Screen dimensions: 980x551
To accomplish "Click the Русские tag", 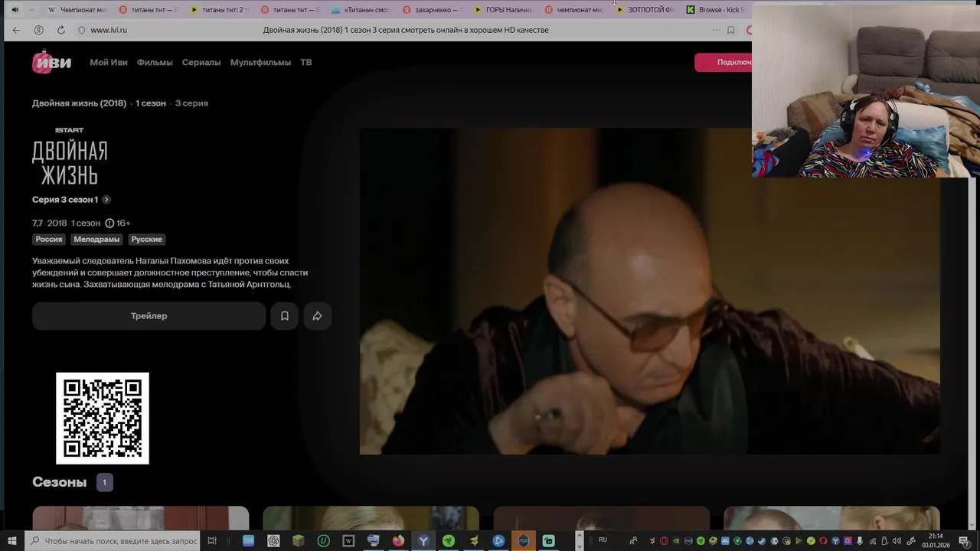I will (146, 240).
